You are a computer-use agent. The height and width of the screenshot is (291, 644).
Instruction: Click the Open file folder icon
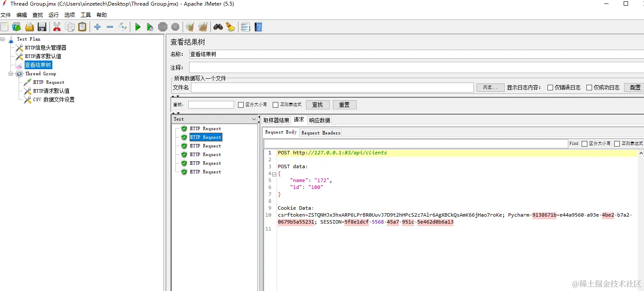coord(29,27)
